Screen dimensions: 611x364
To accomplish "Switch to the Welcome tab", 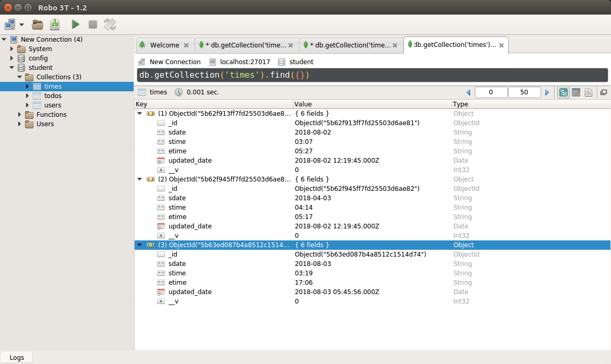I will pyautogui.click(x=165, y=45).
